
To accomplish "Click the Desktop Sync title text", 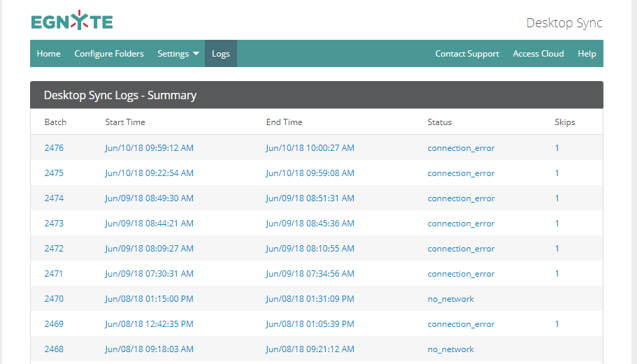I will pos(564,23).
